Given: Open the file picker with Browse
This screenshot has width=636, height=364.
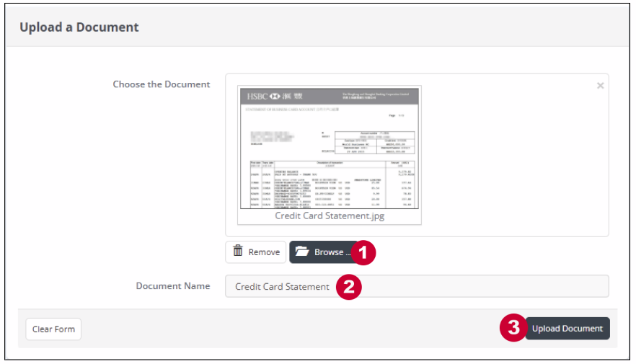Looking at the screenshot, I should 324,252.
